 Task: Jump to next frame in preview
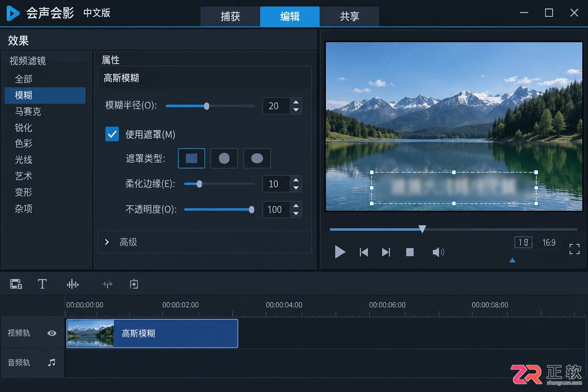pyautogui.click(x=386, y=252)
